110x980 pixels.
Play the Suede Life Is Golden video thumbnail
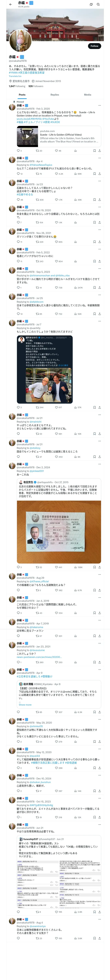pyautogui.click(x=27, y=136)
